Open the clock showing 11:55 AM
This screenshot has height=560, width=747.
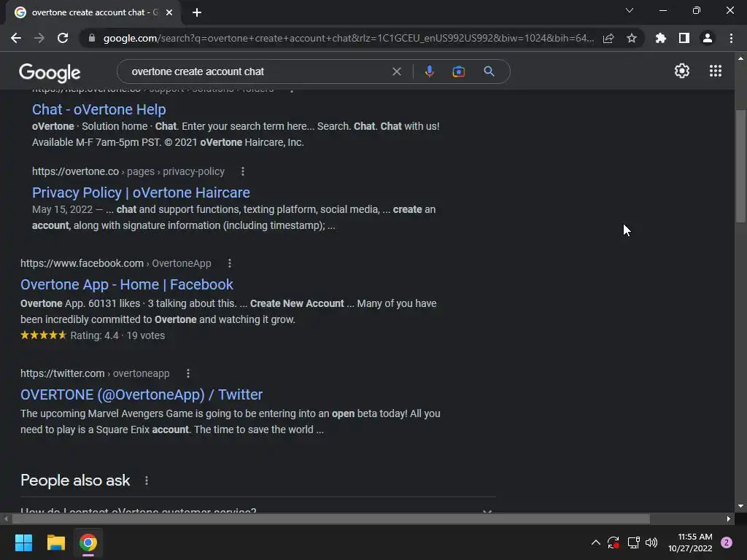pos(690,542)
